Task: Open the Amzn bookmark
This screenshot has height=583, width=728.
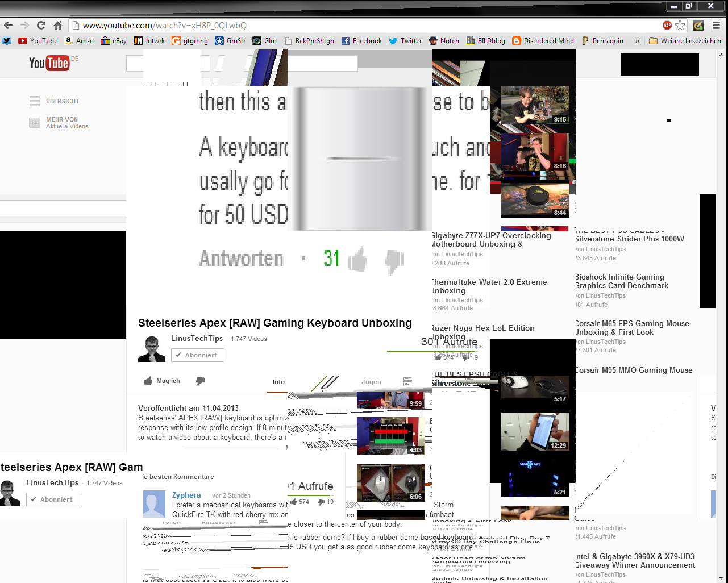Action: click(x=79, y=41)
